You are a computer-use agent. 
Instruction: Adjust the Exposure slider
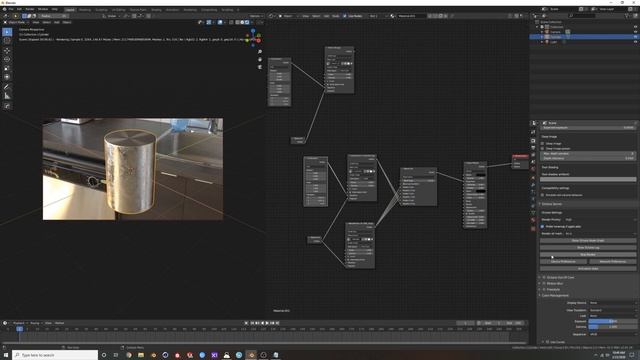[x=612, y=322]
